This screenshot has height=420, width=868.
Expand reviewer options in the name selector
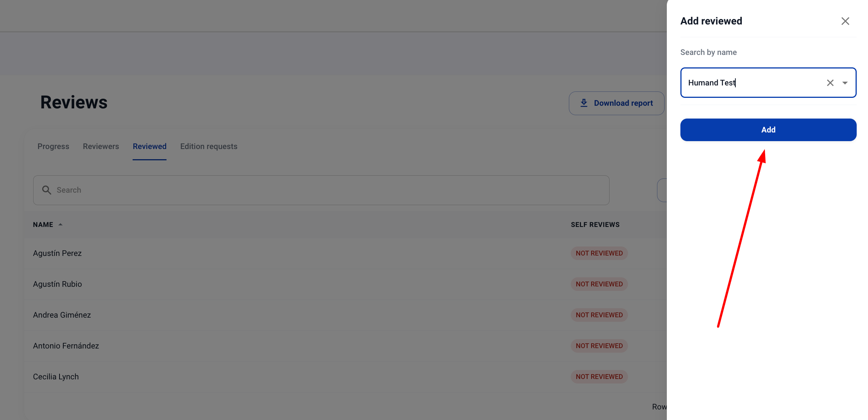tap(845, 82)
